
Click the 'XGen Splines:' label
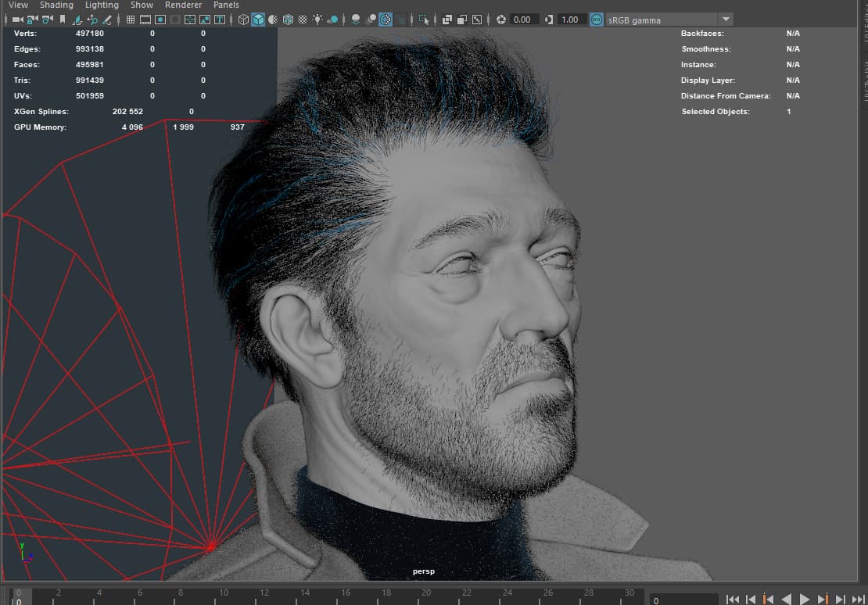tap(41, 111)
